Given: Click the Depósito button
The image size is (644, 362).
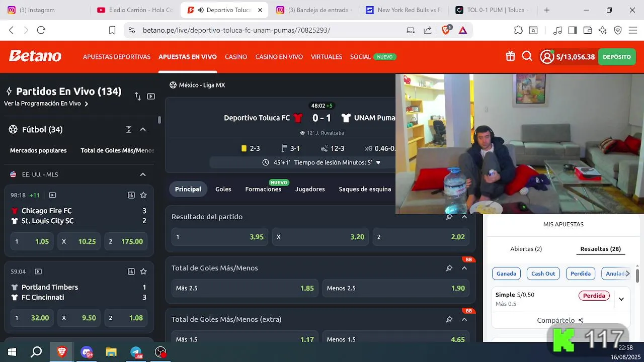Looking at the screenshot, I should tap(617, 57).
